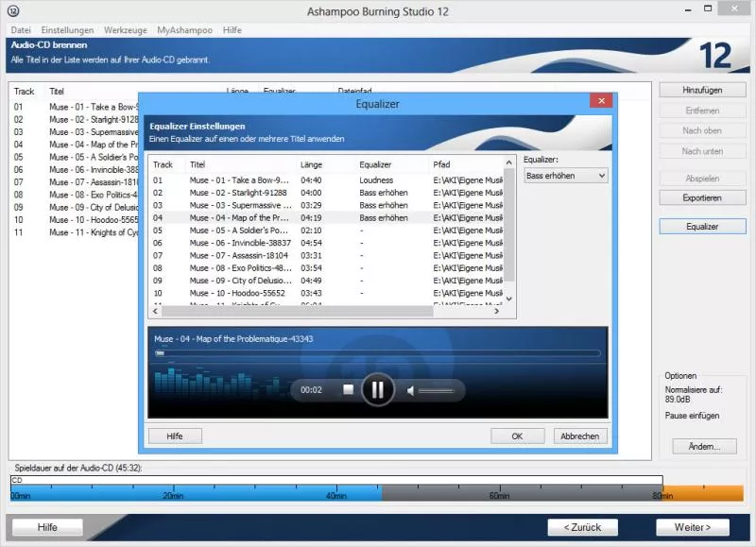Screen dimensions: 756x547
Task: Click the Länge column header in Equalizer dialog
Action: [x=311, y=164]
